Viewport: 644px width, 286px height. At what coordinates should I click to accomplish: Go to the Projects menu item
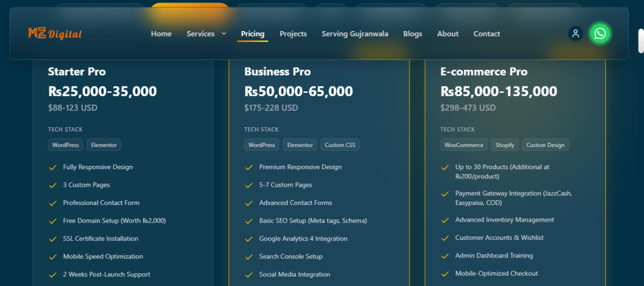tap(293, 34)
